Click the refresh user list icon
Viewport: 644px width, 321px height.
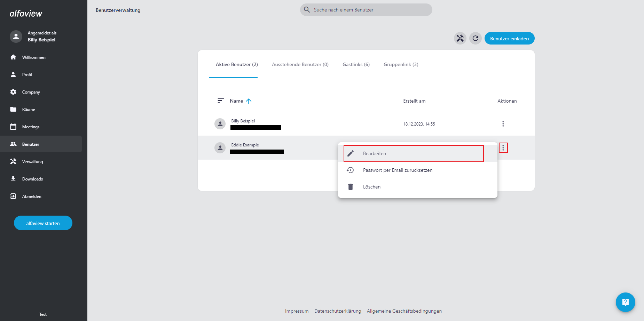point(475,38)
